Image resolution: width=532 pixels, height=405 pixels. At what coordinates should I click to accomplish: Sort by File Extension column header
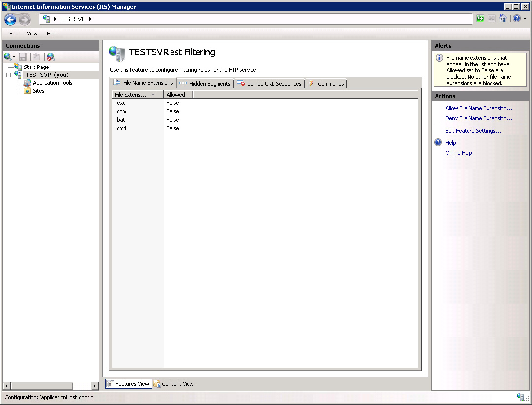point(138,95)
